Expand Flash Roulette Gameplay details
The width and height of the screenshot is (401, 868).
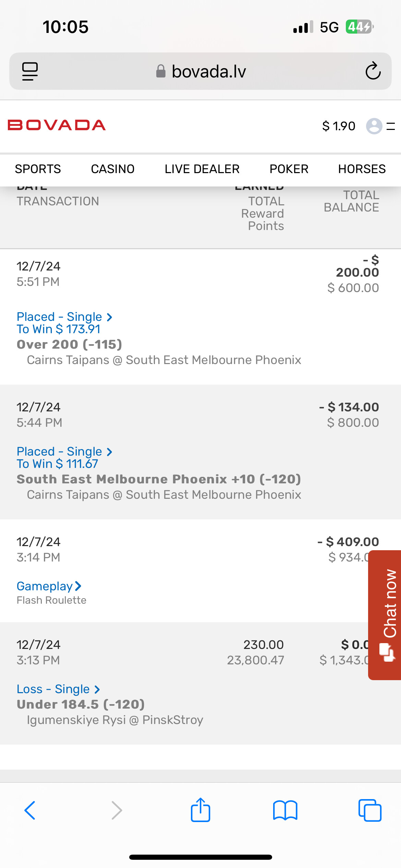click(49, 586)
